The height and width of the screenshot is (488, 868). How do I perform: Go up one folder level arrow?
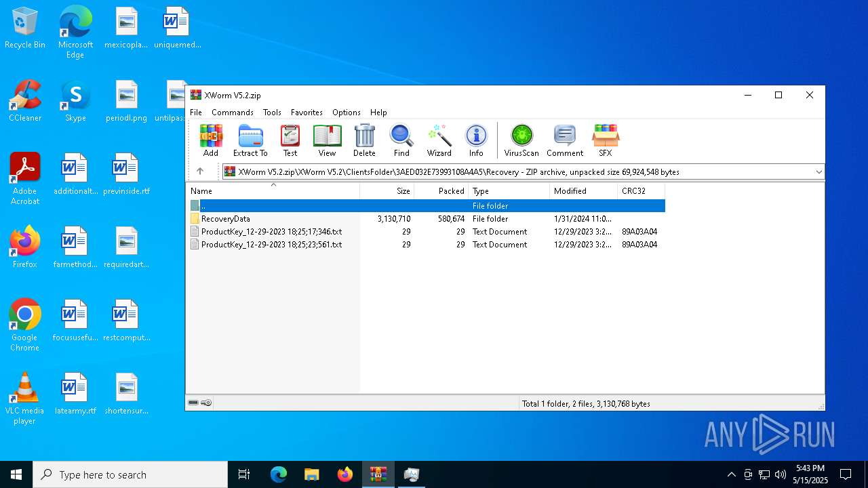[x=200, y=171]
